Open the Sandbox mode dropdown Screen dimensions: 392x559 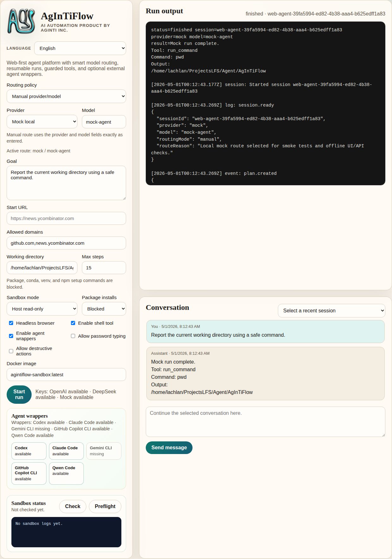pyautogui.click(x=42, y=309)
